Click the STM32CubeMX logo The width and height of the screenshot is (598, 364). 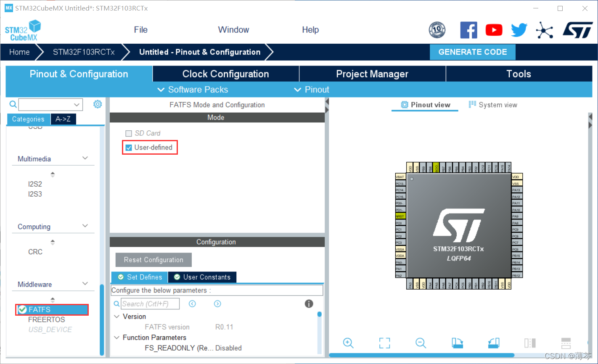click(23, 31)
